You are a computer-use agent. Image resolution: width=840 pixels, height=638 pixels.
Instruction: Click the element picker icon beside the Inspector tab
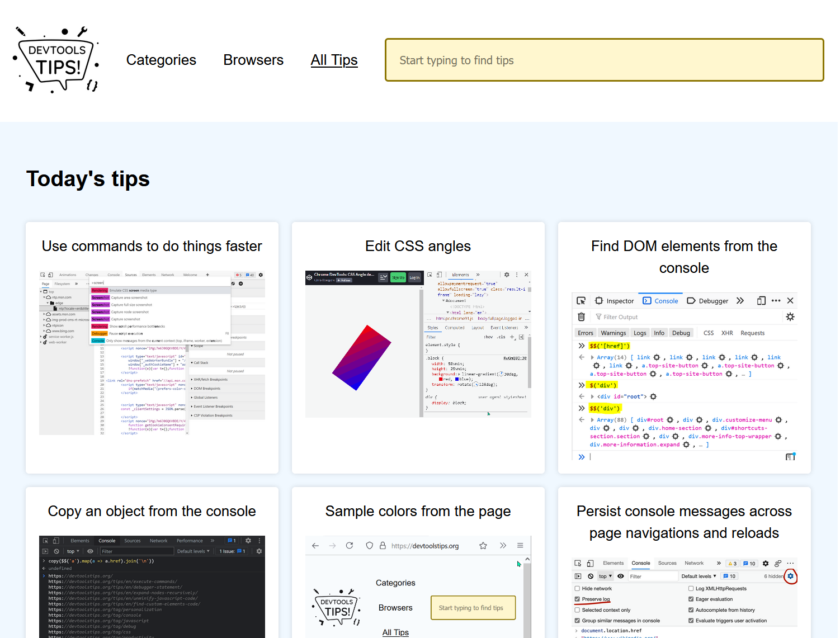click(x=581, y=301)
